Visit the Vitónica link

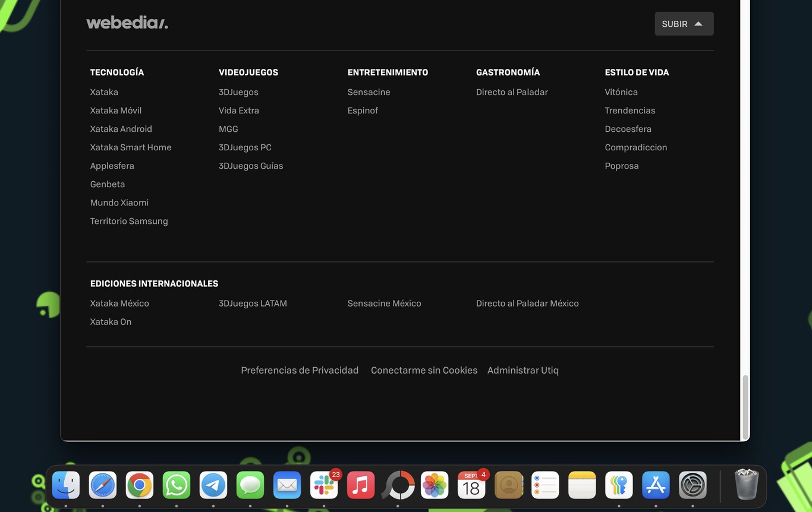pos(621,92)
